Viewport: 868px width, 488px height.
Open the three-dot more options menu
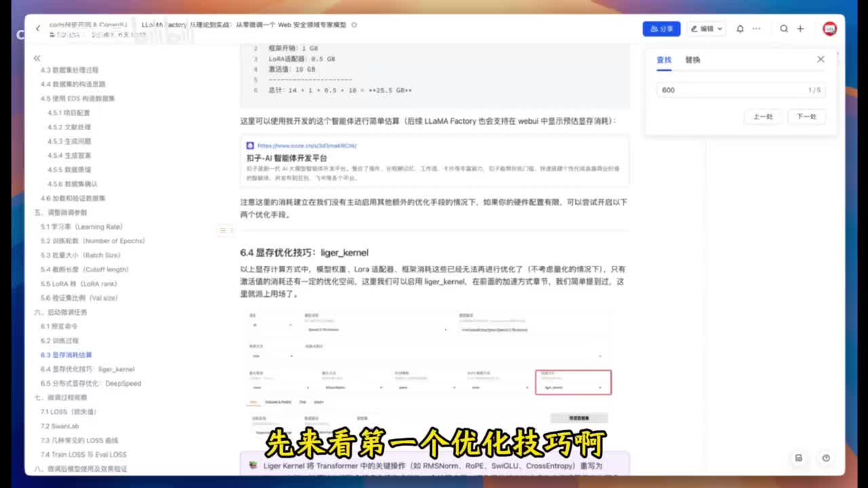click(x=757, y=28)
